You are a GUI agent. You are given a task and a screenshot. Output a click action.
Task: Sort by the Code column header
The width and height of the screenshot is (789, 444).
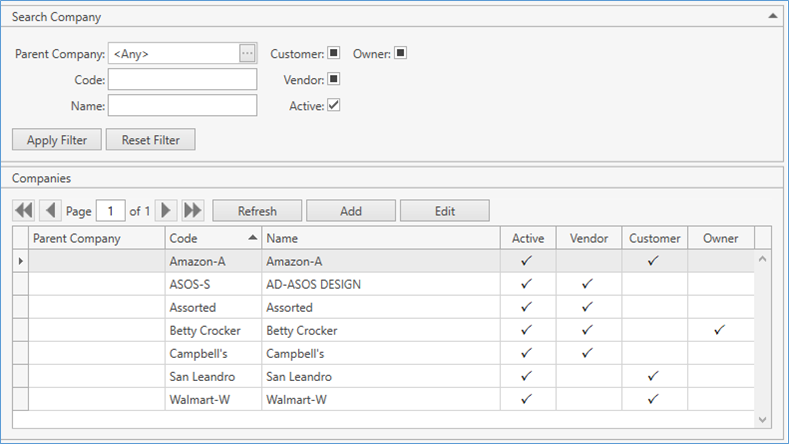[x=212, y=238]
